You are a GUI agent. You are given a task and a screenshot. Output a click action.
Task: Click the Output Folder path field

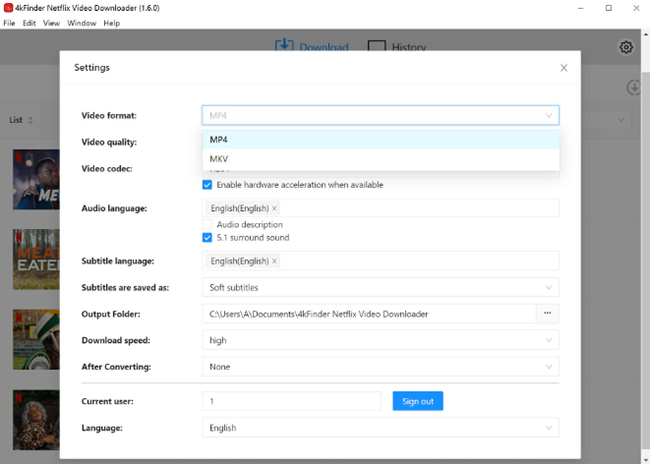click(369, 314)
